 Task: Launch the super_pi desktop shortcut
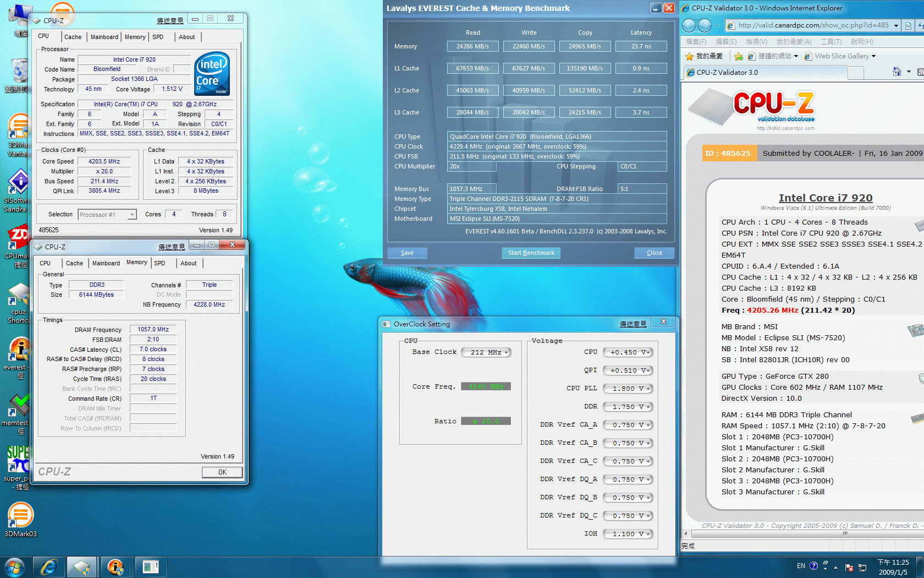click(x=18, y=468)
